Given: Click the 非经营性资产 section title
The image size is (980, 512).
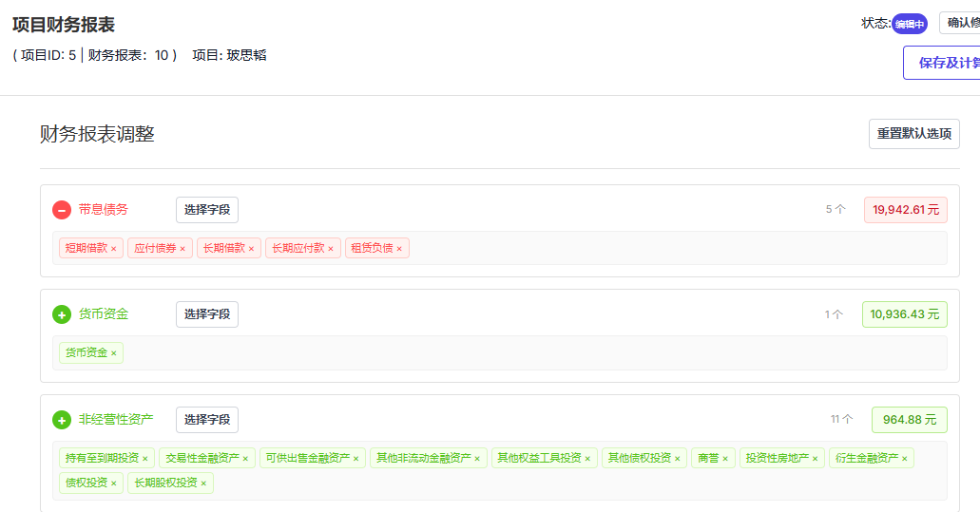Looking at the screenshot, I should 116,420.
